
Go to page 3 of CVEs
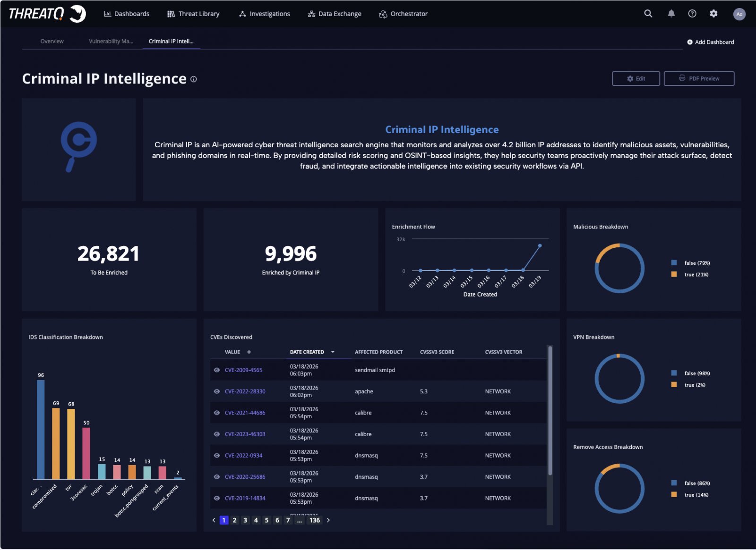[245, 520]
